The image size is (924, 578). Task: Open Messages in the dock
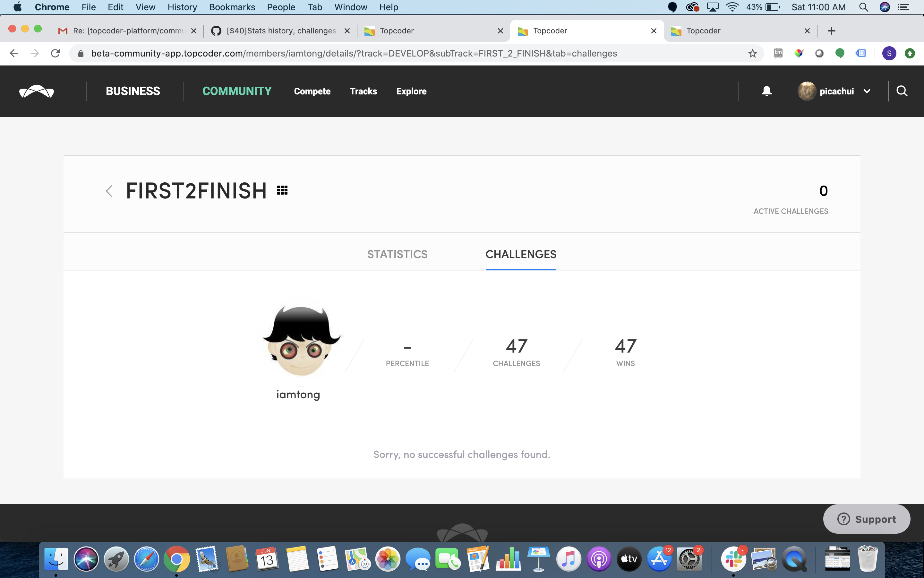click(x=418, y=559)
